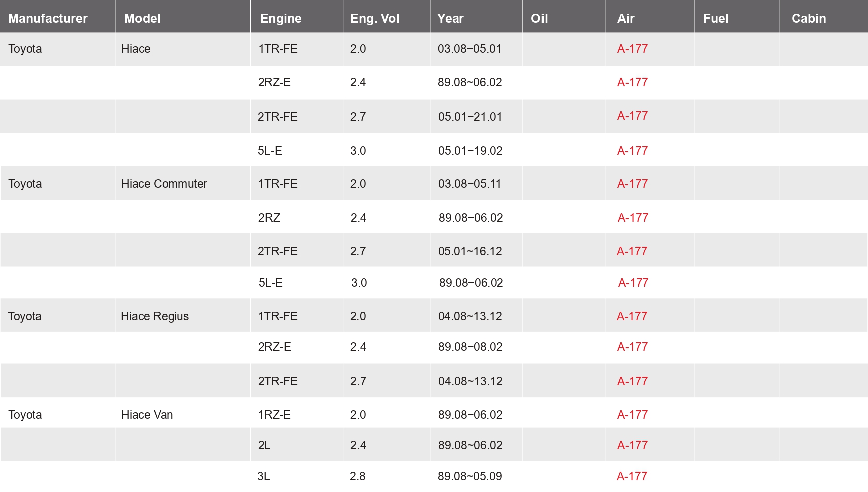Click the 2L engine cell
The width and height of the screenshot is (868, 492).
(x=264, y=445)
